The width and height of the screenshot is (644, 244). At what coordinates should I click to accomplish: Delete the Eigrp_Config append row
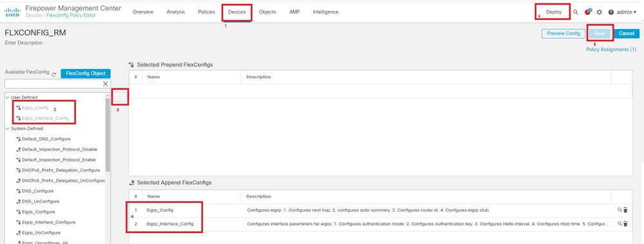(625, 210)
